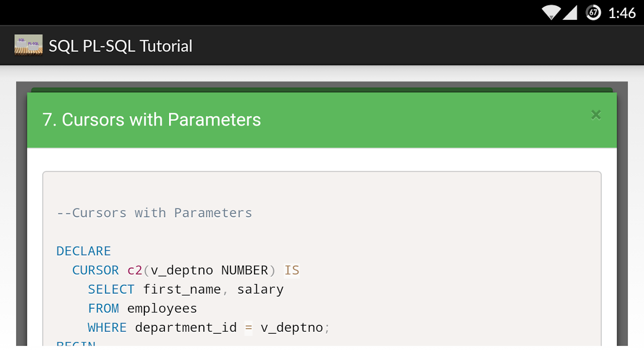Click the employees table name
Image resolution: width=644 pixels, height=362 pixels.
[x=162, y=308]
